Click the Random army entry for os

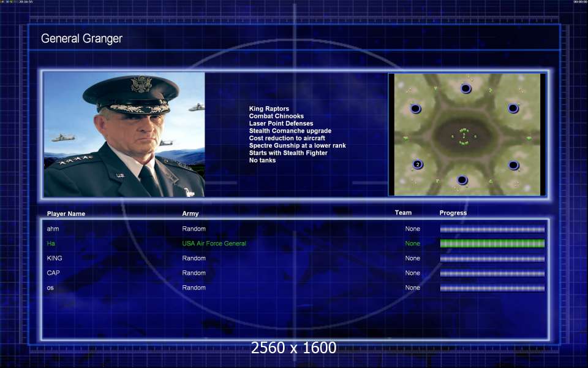tap(194, 287)
